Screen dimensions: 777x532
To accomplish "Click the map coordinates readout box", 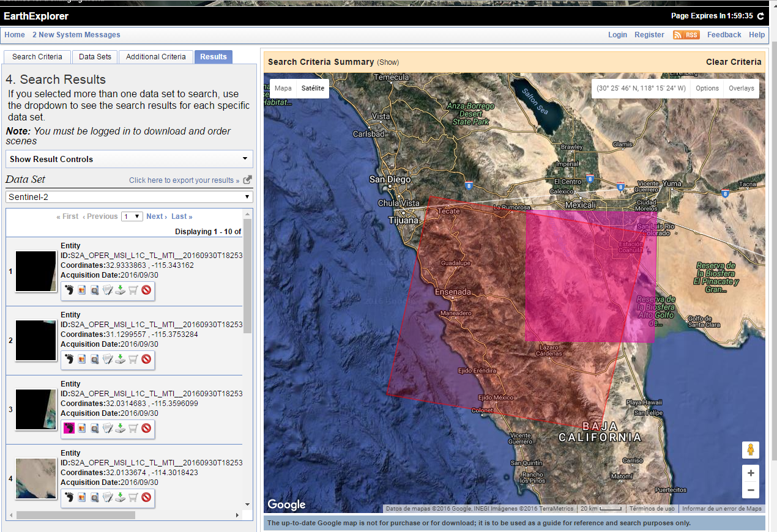I will click(641, 88).
